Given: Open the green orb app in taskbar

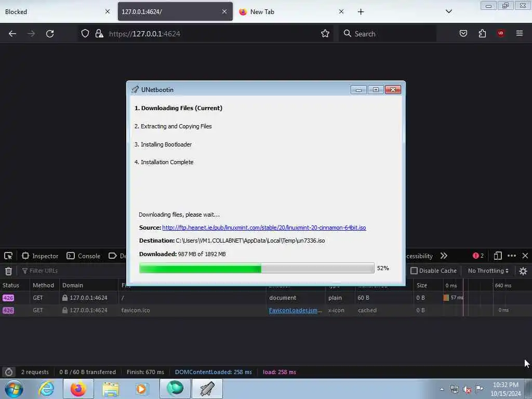Looking at the screenshot, I should tap(175, 389).
